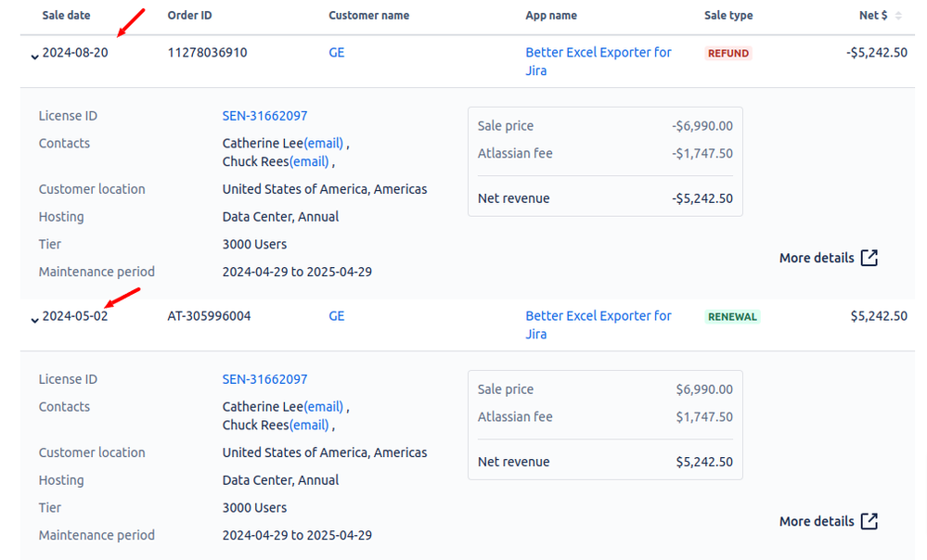
Task: Click the RENEWAL sale type badge
Action: coord(732,317)
